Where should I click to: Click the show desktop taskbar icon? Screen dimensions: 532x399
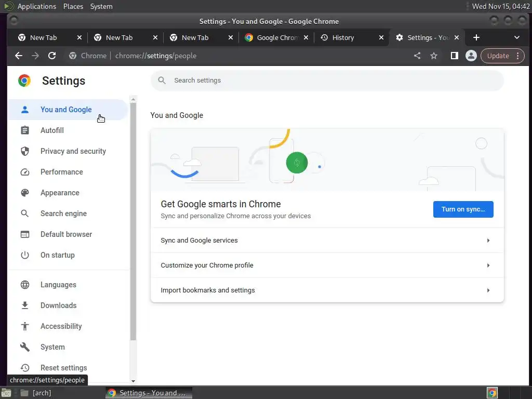click(6, 393)
